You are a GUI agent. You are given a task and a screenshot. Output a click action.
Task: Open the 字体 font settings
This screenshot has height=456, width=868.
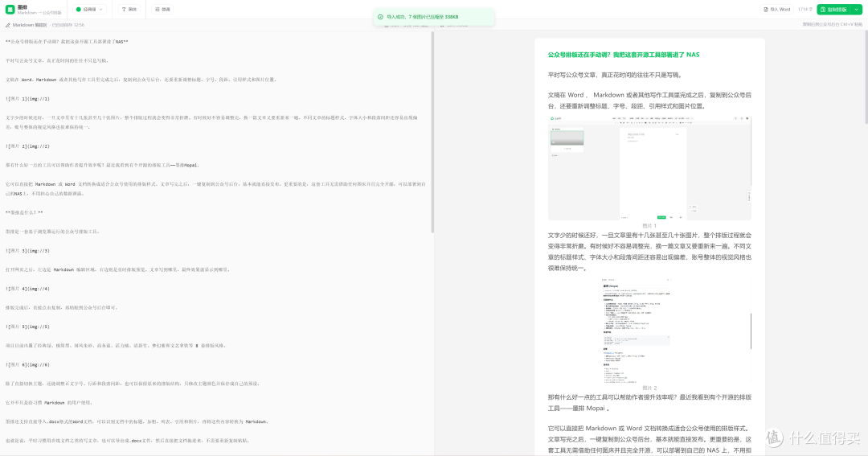pyautogui.click(x=130, y=10)
